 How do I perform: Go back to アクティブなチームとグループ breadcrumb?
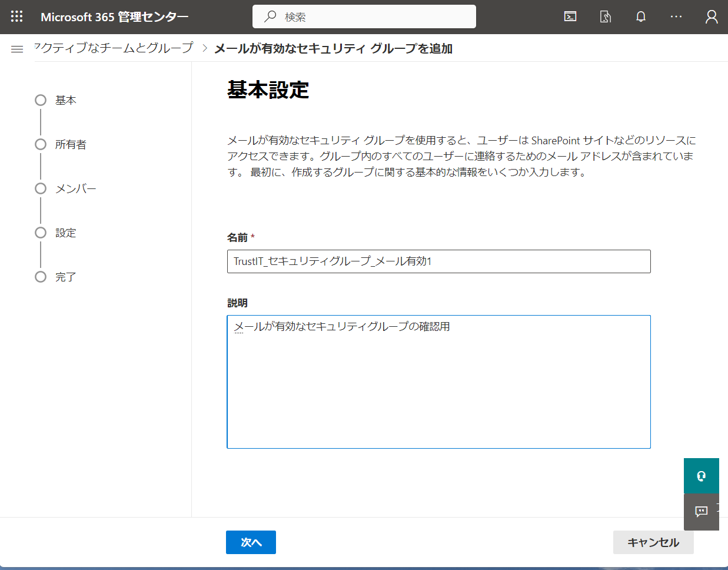pos(114,48)
